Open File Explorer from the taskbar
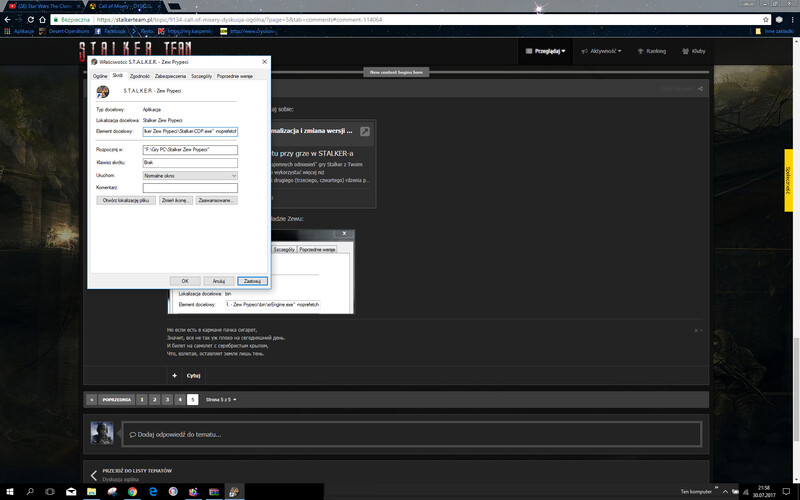The width and height of the screenshot is (800, 500). pyautogui.click(x=91, y=492)
